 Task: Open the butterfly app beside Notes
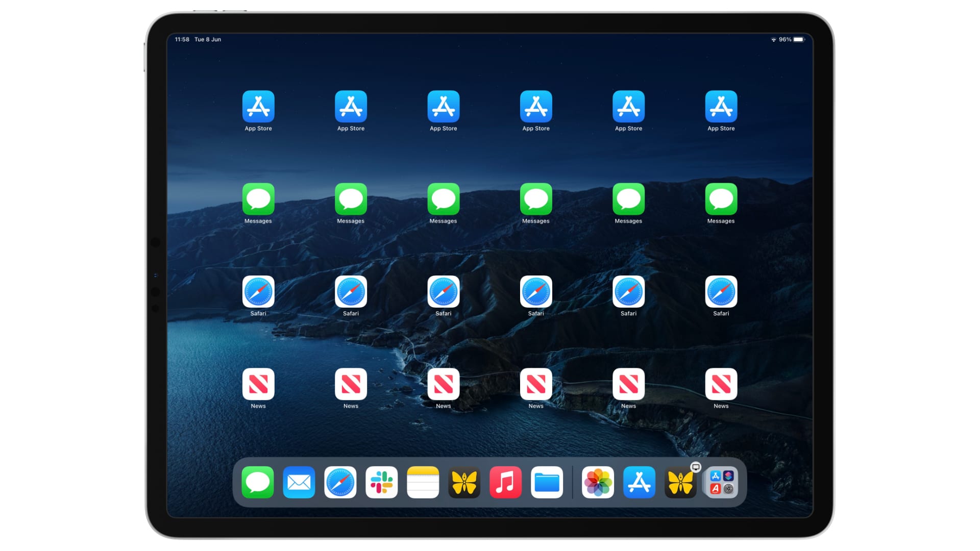pyautogui.click(x=464, y=482)
